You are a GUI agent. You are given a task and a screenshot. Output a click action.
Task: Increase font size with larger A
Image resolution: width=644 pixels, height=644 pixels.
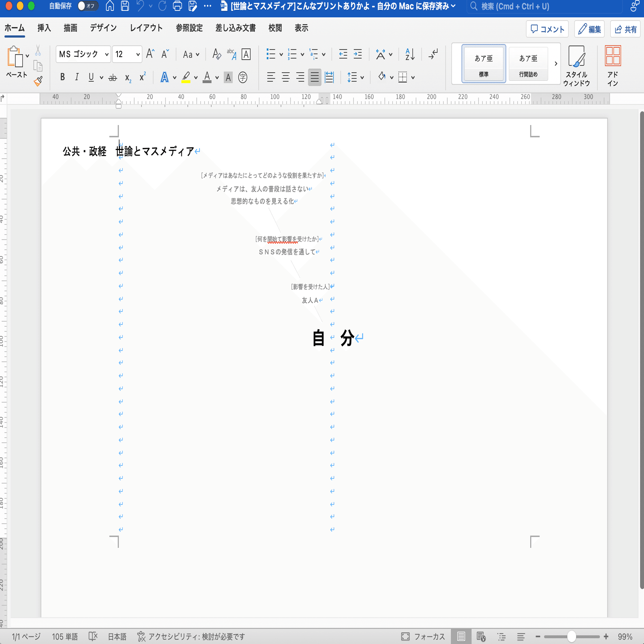(x=150, y=54)
